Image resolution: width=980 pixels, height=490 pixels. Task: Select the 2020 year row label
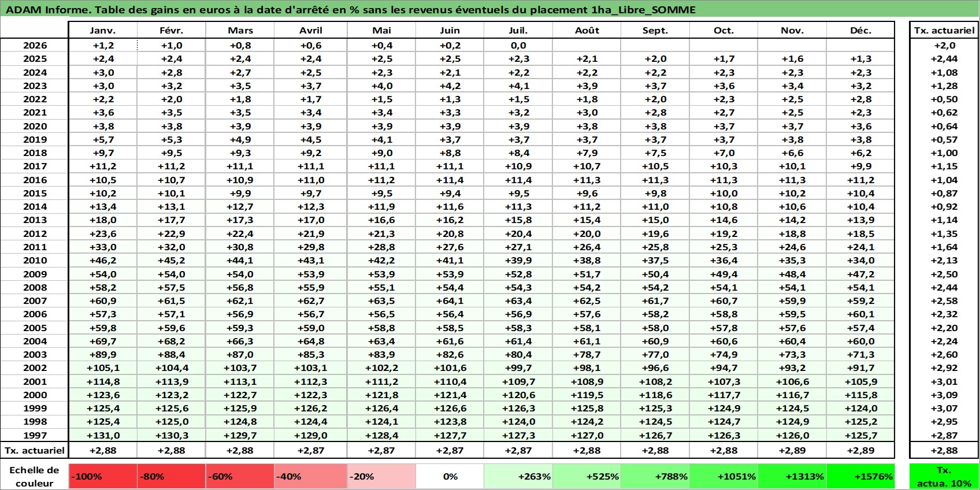coord(35,126)
